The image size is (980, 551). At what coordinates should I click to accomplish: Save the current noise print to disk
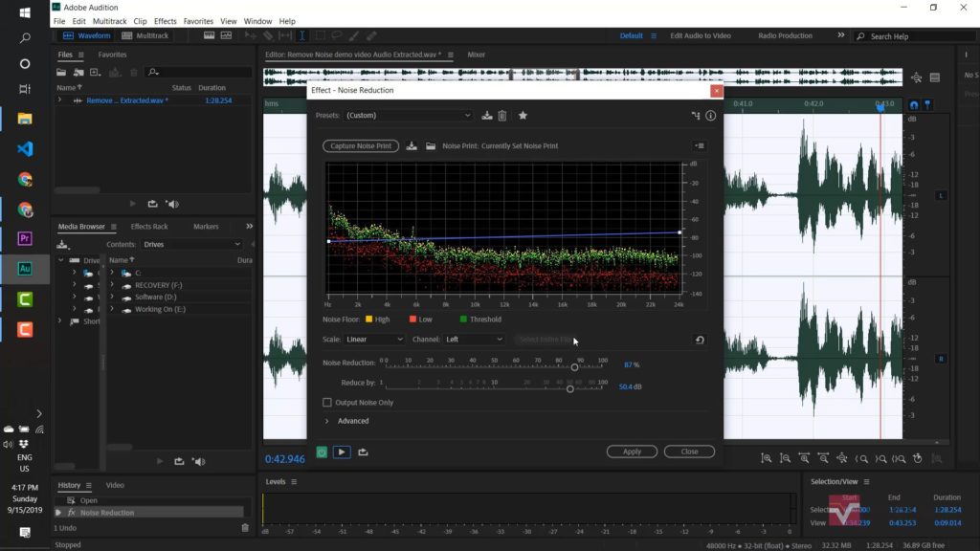point(412,146)
